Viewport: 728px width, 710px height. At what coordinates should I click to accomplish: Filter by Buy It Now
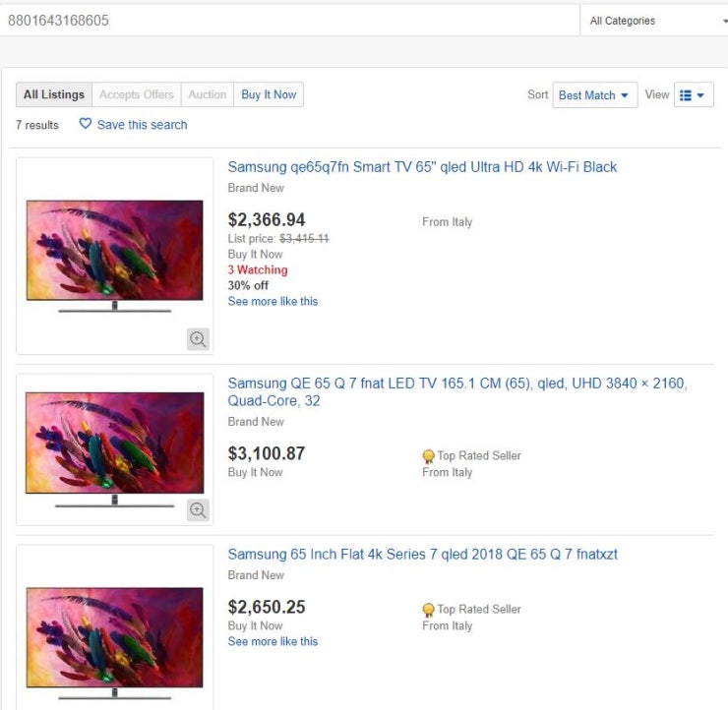coord(269,94)
